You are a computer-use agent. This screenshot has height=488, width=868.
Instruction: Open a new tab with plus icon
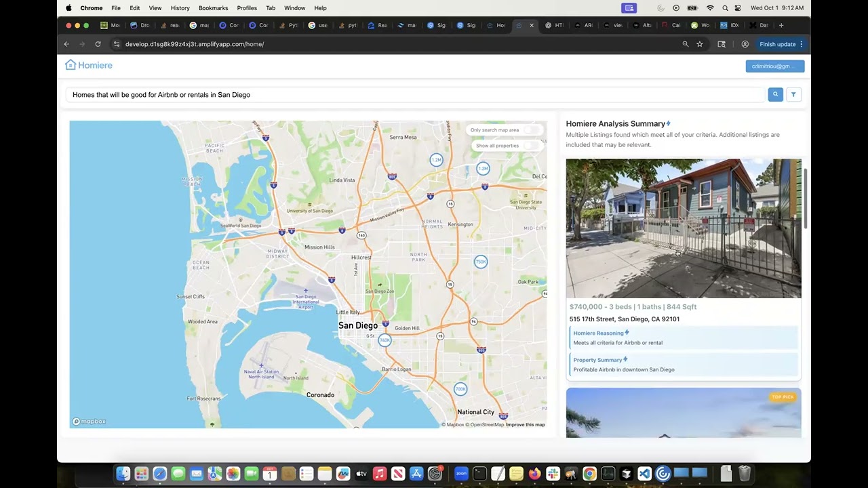point(781,25)
